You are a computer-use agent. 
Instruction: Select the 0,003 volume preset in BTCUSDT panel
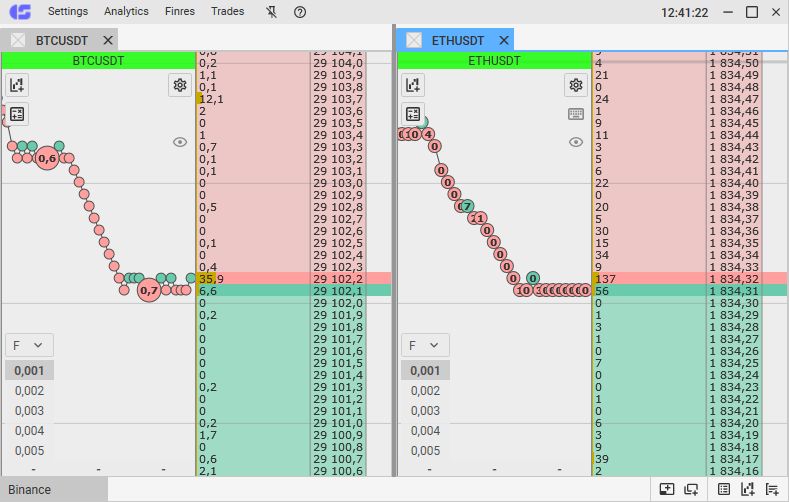[x=29, y=411]
